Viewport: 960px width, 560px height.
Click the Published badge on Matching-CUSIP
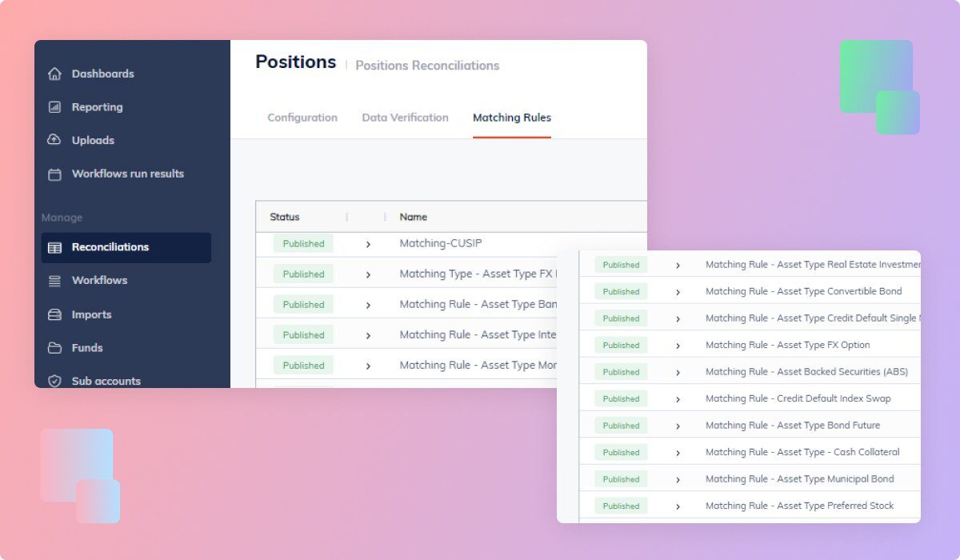[x=302, y=243]
